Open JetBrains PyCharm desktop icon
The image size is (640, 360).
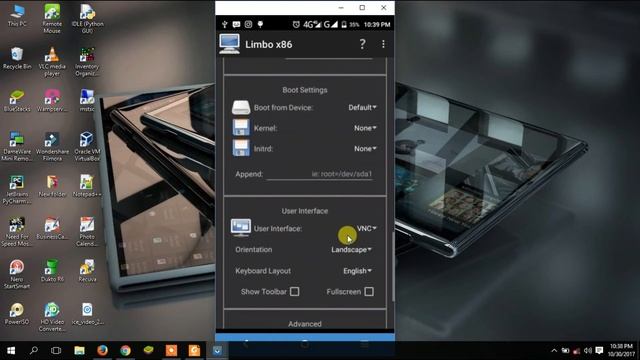click(17, 189)
